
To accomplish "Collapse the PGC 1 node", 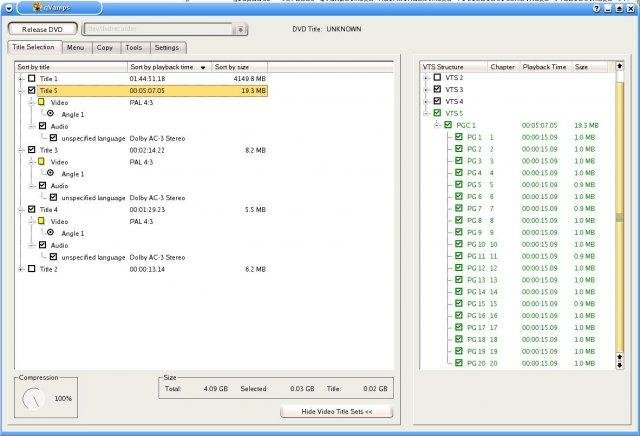I will [x=437, y=125].
